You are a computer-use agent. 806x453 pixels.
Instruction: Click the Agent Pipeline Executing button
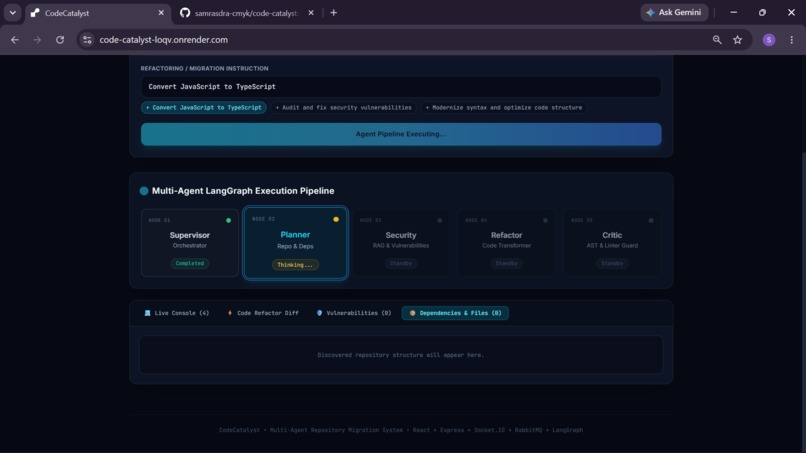click(x=401, y=134)
